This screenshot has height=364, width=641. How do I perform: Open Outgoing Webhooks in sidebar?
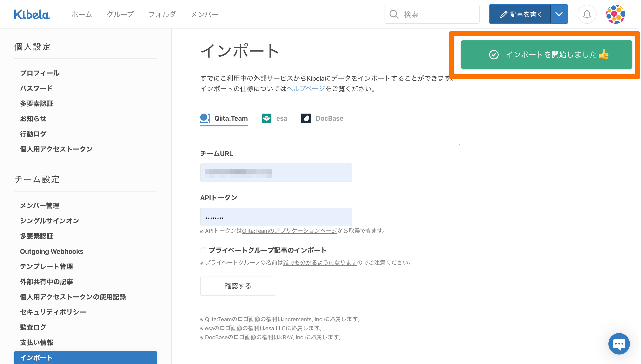(52, 251)
